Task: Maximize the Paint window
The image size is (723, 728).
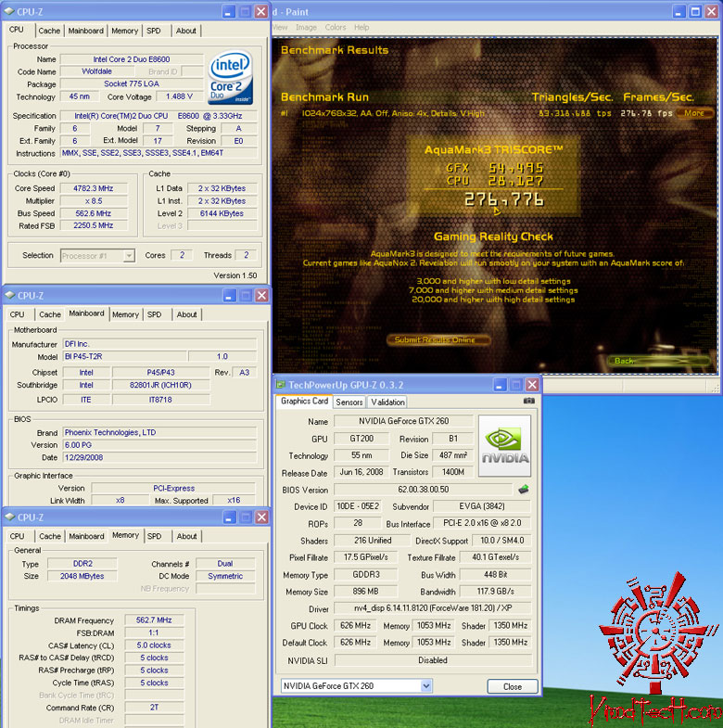Action: pos(695,12)
